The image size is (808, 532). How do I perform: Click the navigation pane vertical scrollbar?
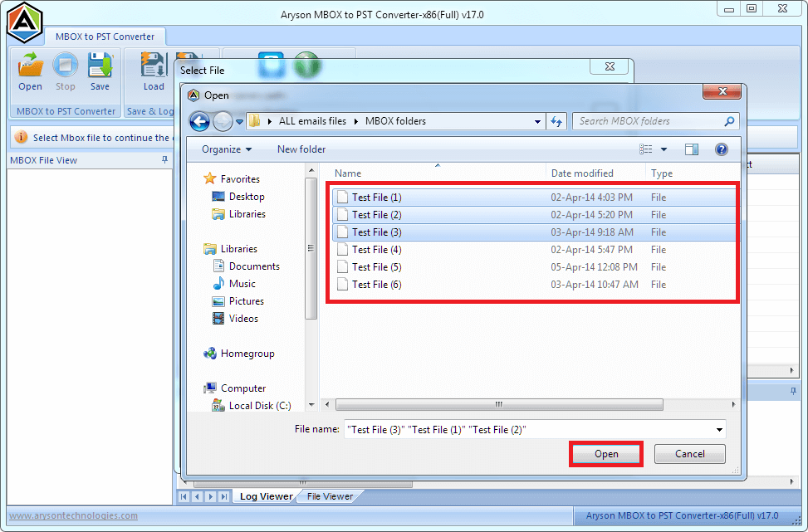tap(311, 248)
